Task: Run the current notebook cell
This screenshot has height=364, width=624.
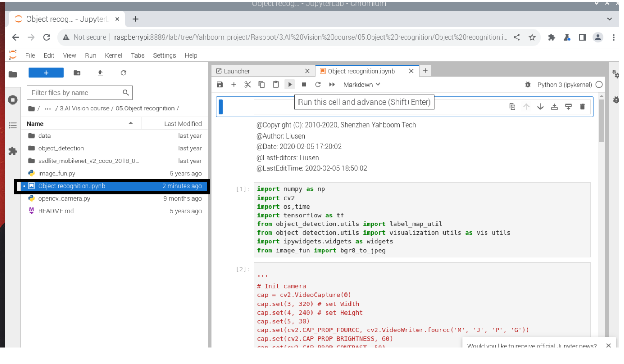Action: (x=290, y=85)
